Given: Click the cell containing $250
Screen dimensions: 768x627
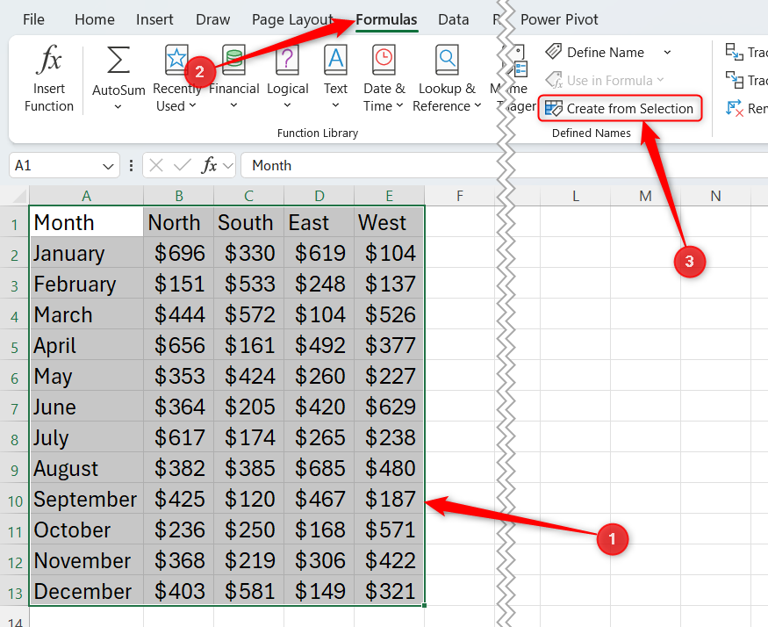Looking at the screenshot, I should click(249, 530).
